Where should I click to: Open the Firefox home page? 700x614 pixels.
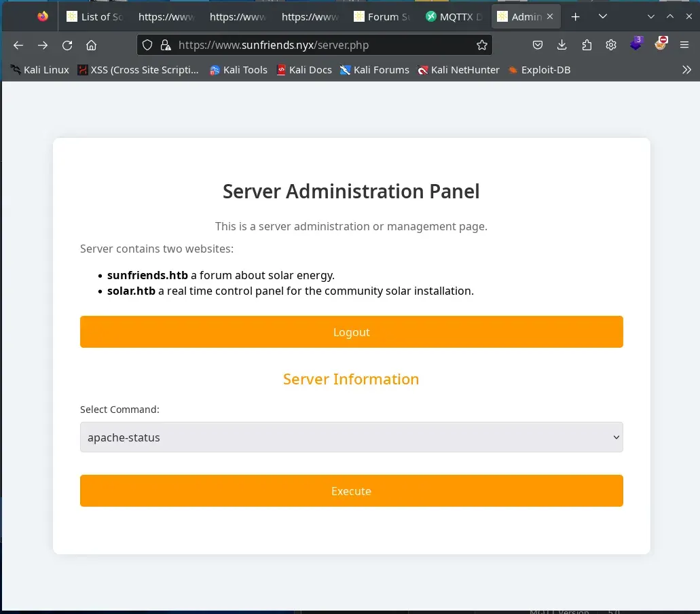92,45
